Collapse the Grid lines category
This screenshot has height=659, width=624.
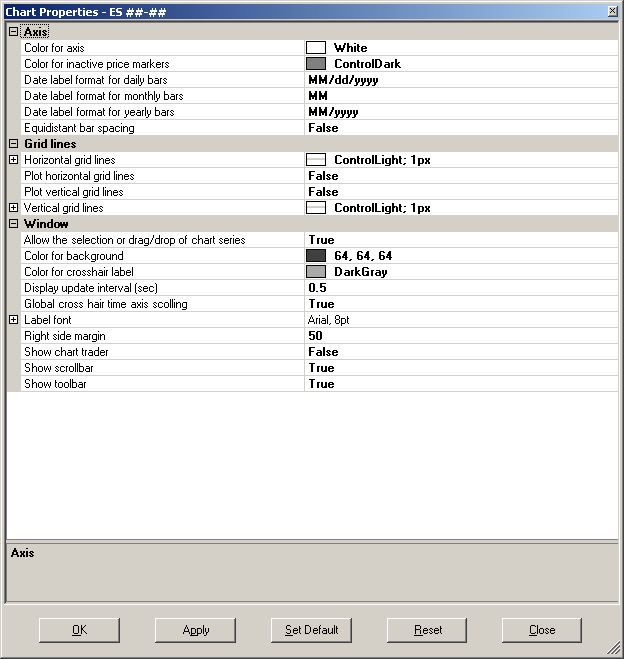click(13, 144)
